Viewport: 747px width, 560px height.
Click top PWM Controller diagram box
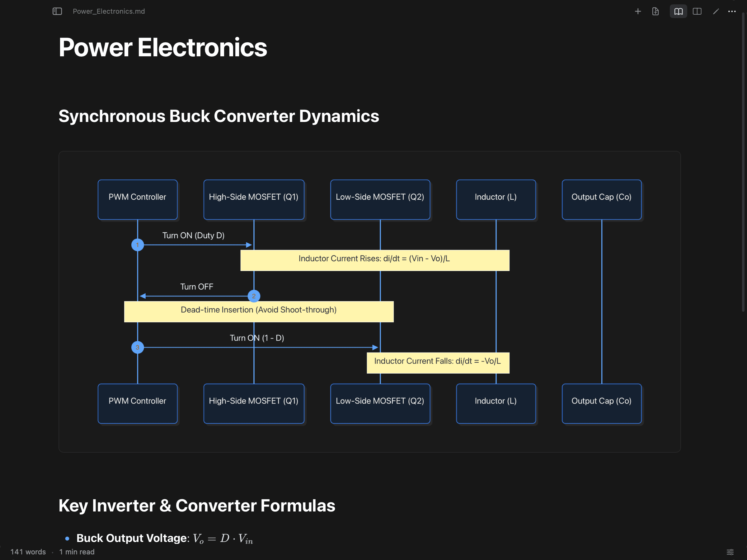138,199
